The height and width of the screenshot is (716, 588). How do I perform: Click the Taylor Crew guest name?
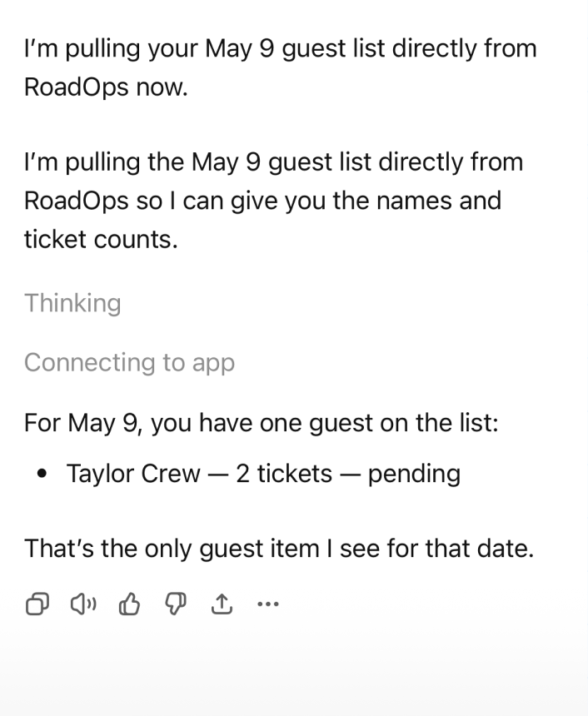point(133,474)
